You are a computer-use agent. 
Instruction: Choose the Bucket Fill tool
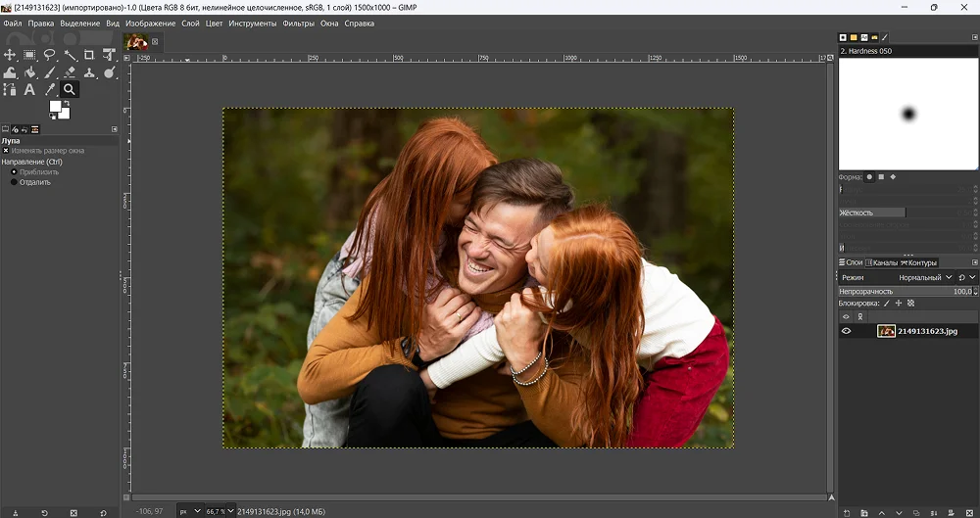click(30, 72)
